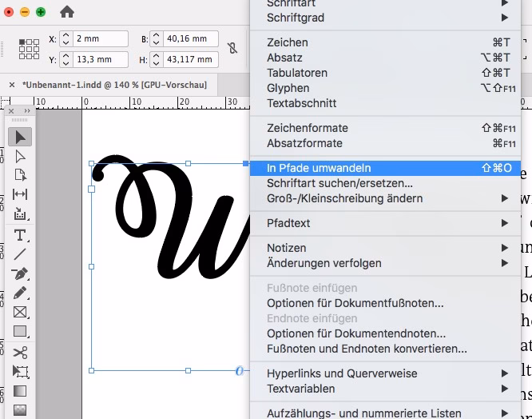Open Glyphen from the menu
This screenshot has height=419, width=532.
[386, 88]
